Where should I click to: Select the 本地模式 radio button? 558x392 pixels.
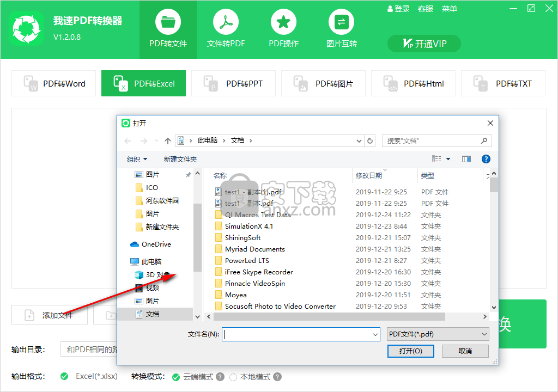[x=233, y=377]
